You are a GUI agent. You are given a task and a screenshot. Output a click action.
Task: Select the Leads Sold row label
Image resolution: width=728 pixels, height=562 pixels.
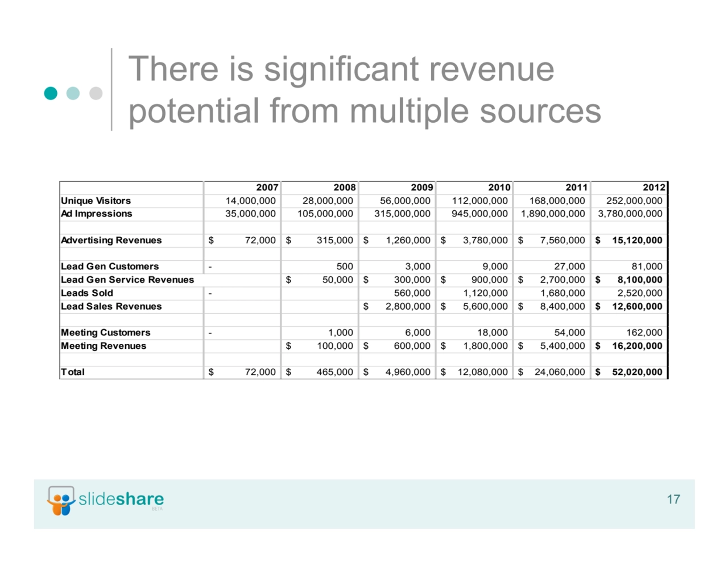(87, 293)
